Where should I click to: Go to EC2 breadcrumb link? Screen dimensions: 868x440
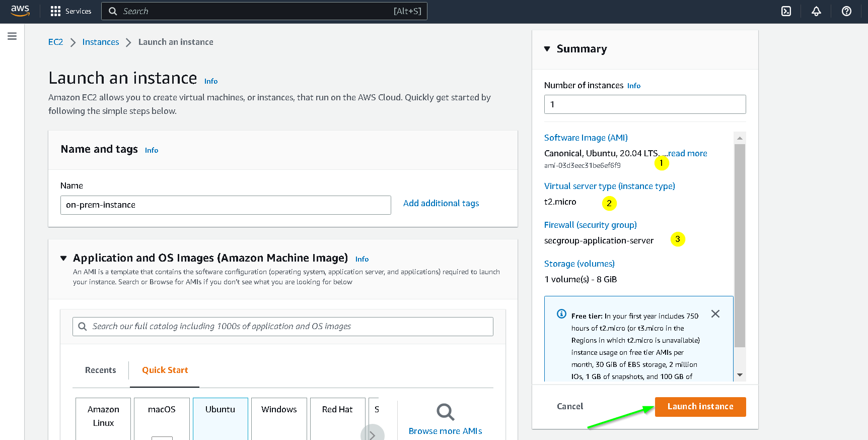[55, 42]
